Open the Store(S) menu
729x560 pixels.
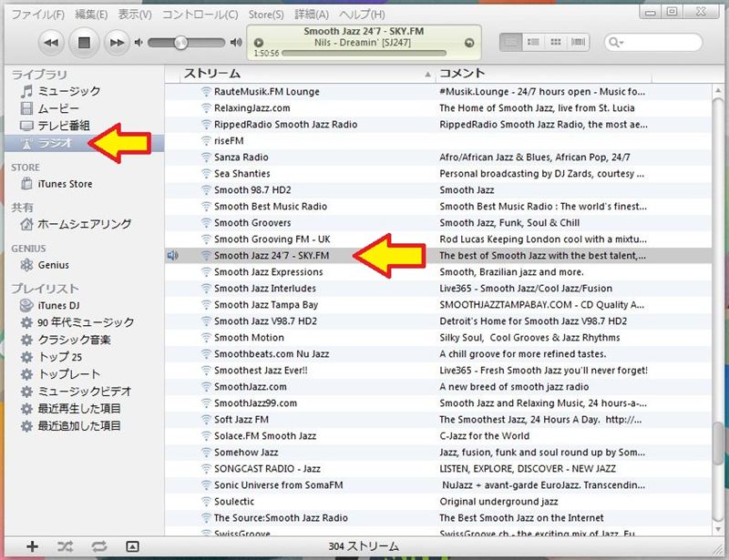266,15
